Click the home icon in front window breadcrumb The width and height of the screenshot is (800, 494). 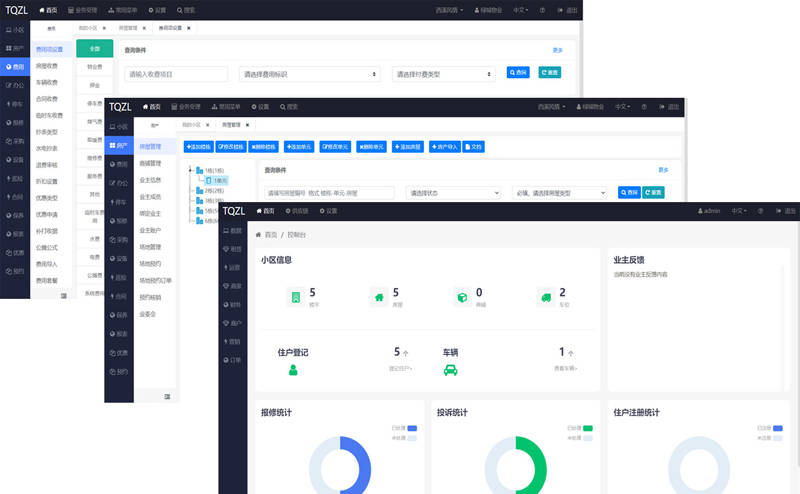point(258,235)
